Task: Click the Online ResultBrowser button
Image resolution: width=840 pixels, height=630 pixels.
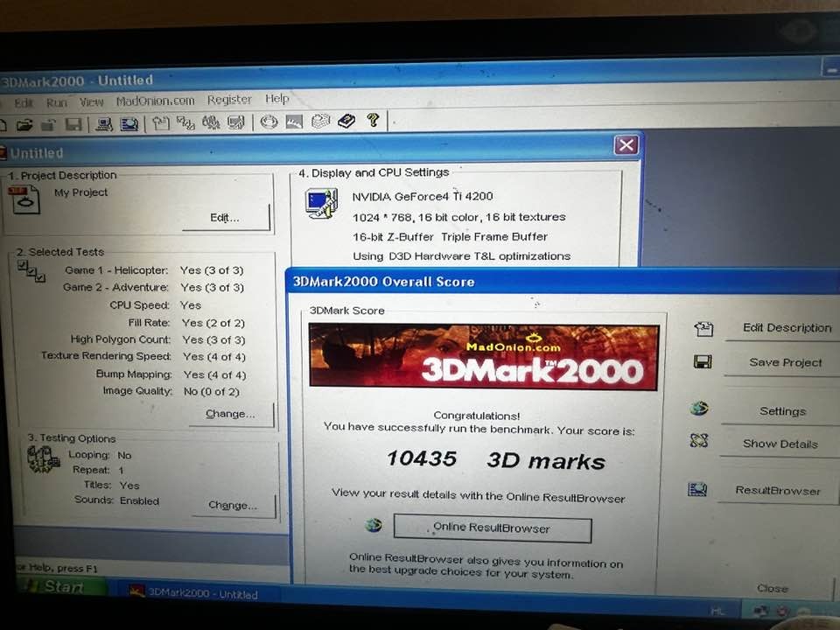Action: (493, 528)
